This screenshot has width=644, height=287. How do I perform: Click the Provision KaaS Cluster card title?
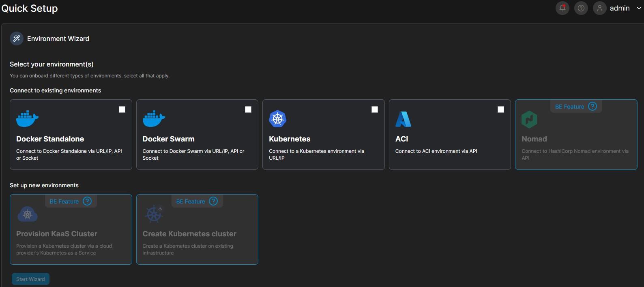57,234
